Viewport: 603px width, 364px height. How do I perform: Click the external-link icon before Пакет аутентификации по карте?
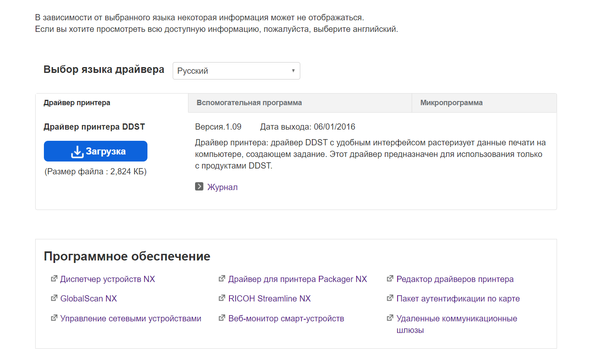point(390,298)
